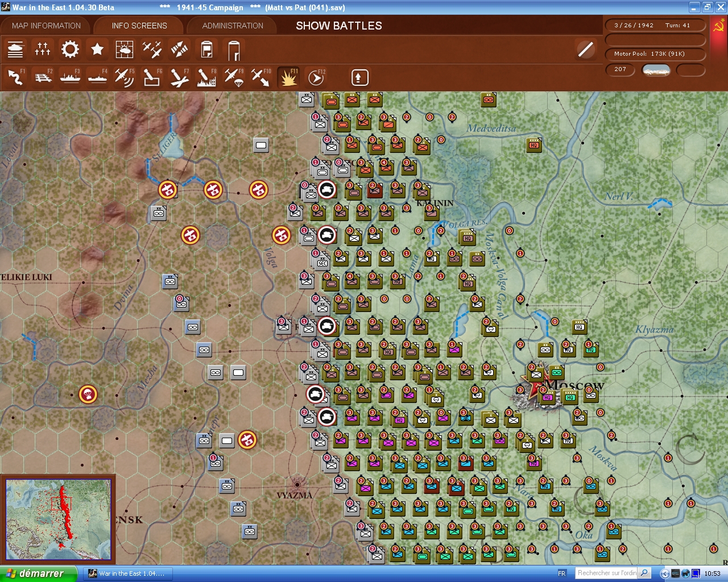Switch to Administration tab
This screenshot has height=582, width=728.
pyautogui.click(x=233, y=26)
